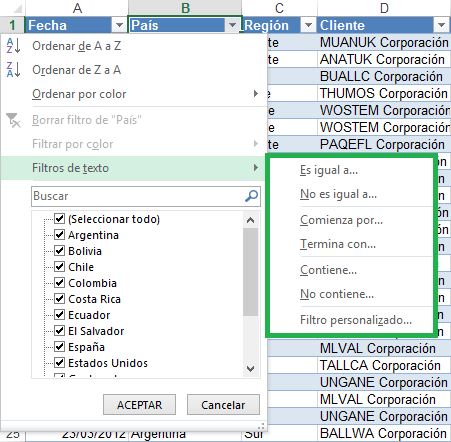Uncheck the Estados Unidos checkbox

[59, 363]
